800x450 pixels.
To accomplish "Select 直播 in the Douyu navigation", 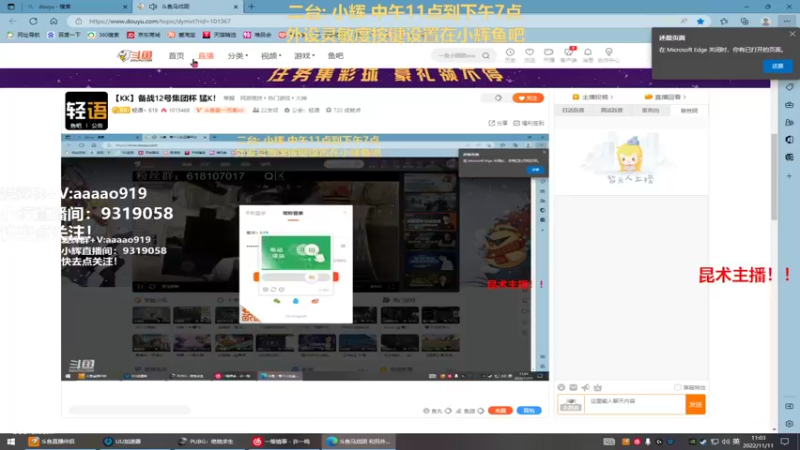I will (x=206, y=56).
